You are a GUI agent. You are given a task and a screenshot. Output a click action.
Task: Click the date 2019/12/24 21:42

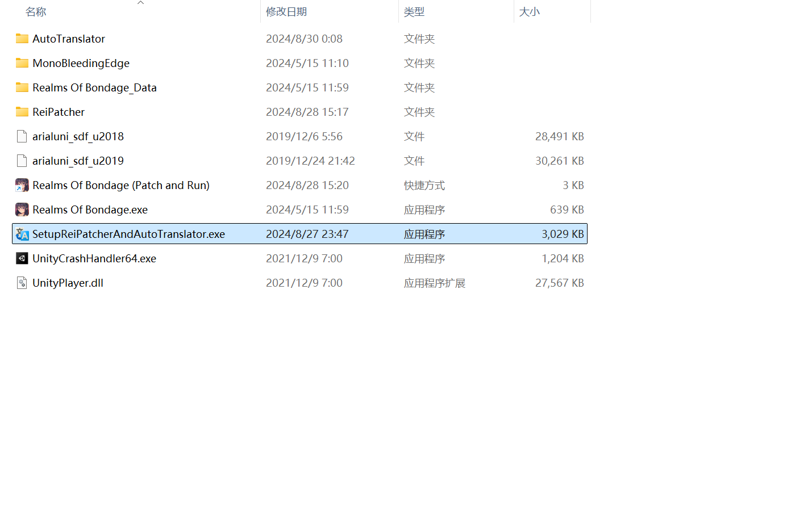pos(311,161)
